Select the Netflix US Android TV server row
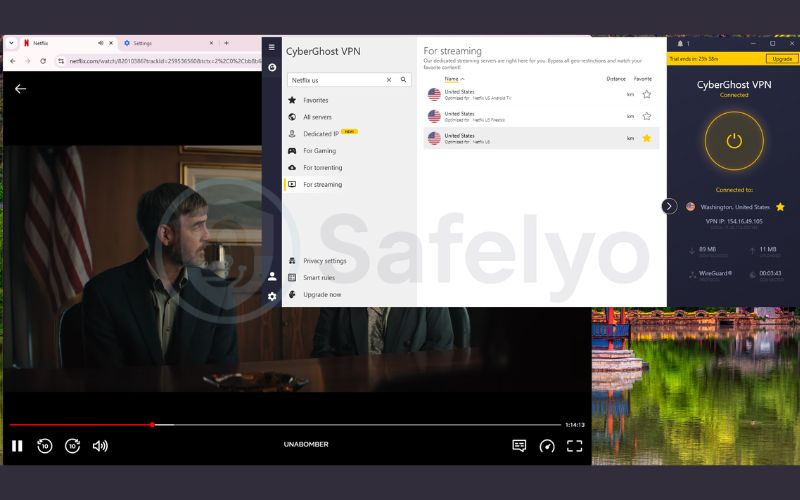 pos(541,94)
